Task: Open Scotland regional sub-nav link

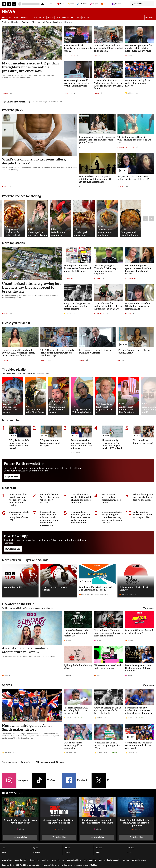Action: (x=26, y=22)
